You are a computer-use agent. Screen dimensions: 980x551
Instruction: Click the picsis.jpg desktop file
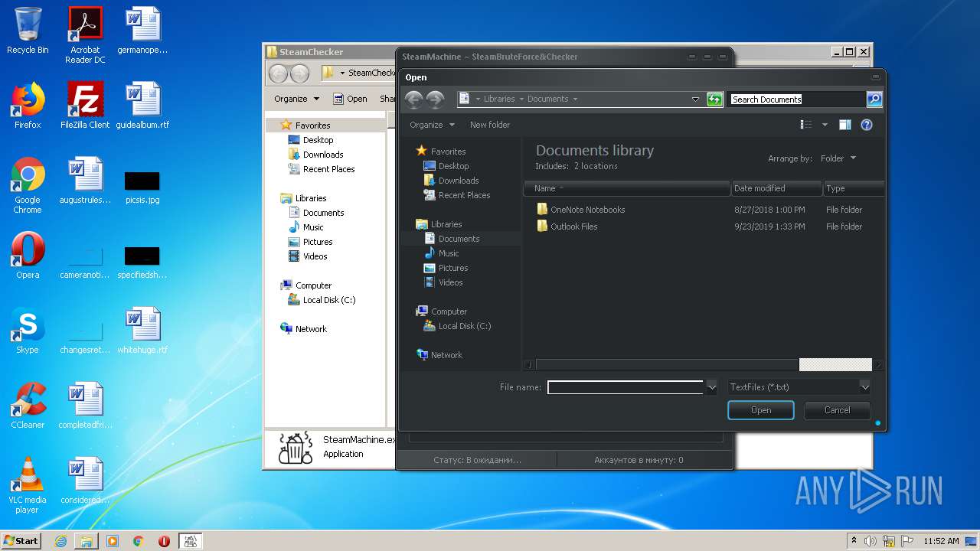pos(142,187)
